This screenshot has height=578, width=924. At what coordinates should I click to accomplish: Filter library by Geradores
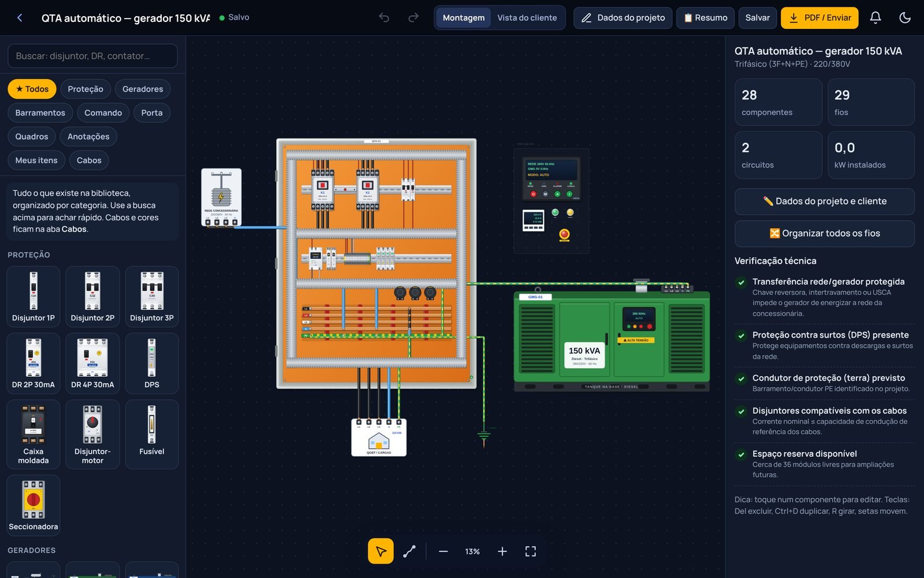(143, 89)
